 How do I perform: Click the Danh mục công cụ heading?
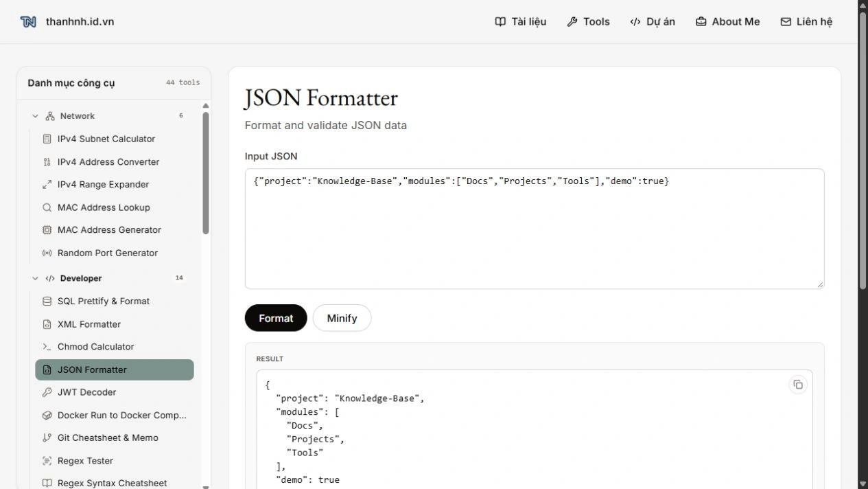71,83
